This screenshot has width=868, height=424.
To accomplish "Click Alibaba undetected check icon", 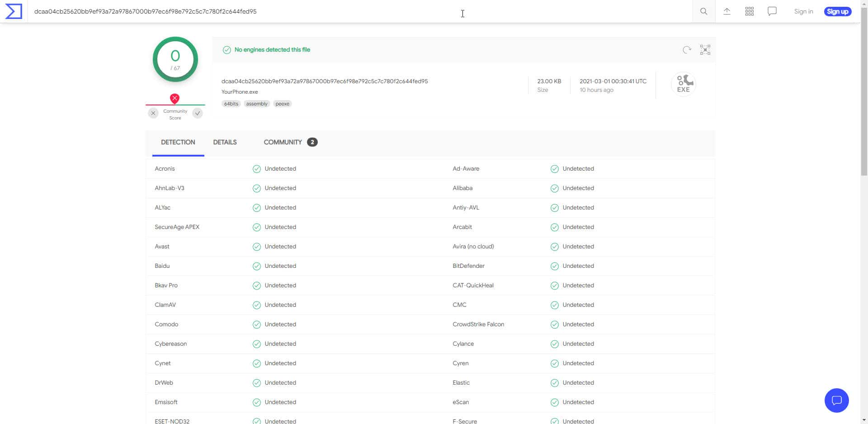I will (554, 188).
